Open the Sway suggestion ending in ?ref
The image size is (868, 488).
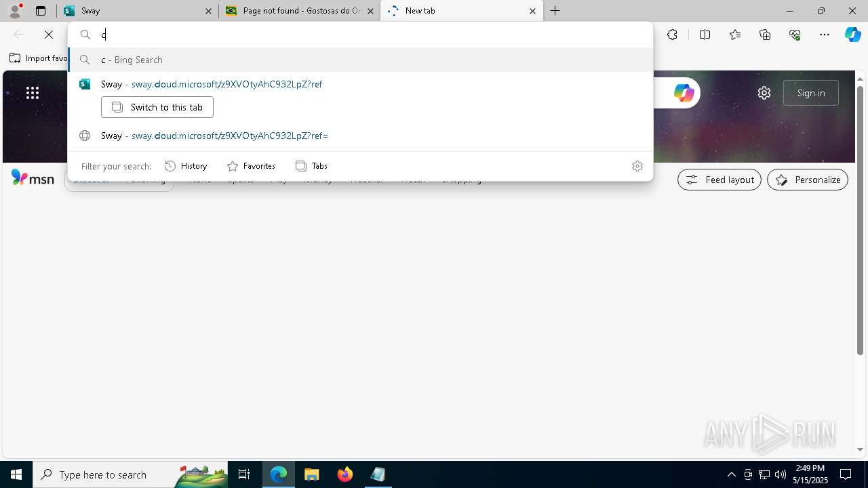tap(360, 84)
